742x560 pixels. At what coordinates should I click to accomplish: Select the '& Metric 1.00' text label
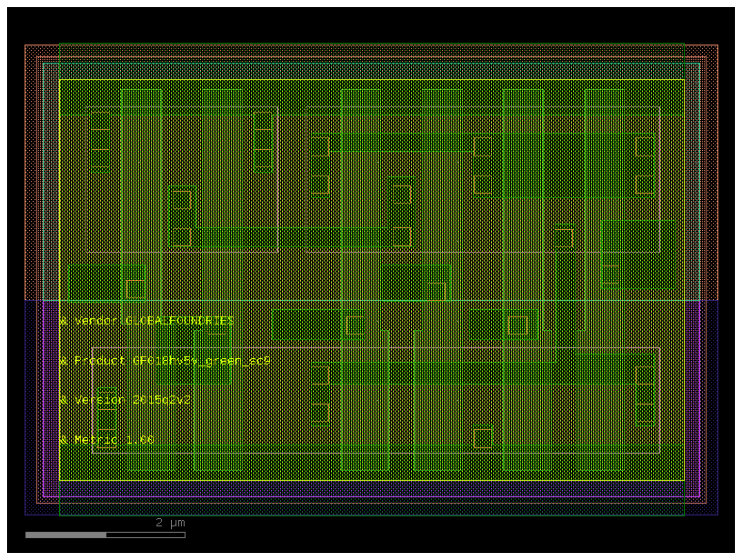click(x=107, y=440)
